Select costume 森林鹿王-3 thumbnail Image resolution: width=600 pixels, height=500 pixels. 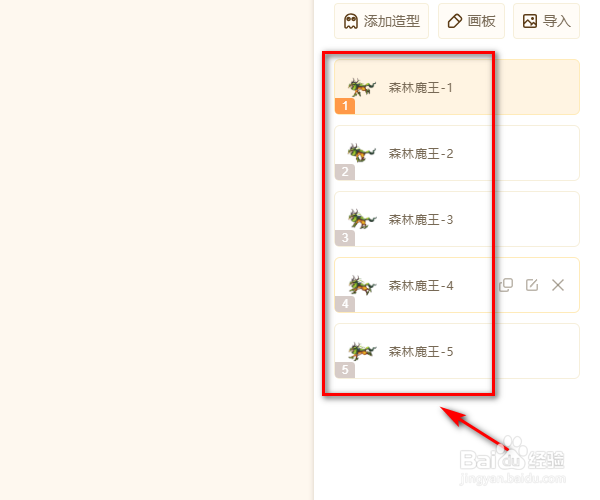tap(362, 219)
